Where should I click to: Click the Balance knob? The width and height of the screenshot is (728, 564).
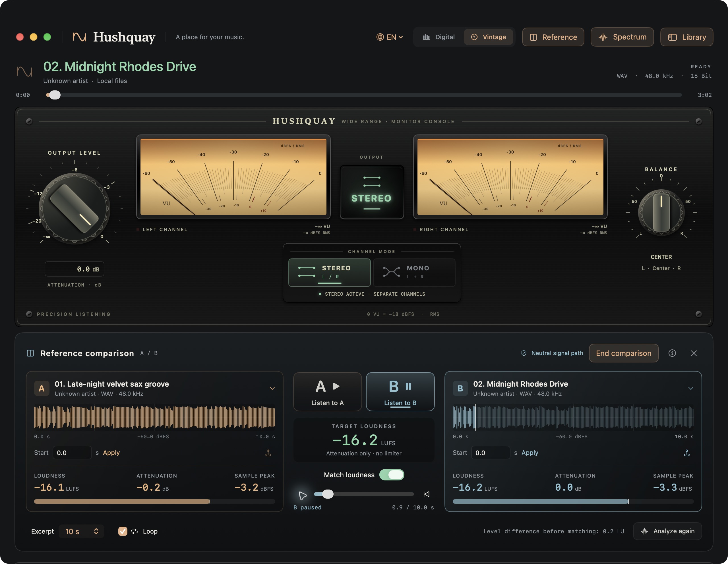coord(661,213)
